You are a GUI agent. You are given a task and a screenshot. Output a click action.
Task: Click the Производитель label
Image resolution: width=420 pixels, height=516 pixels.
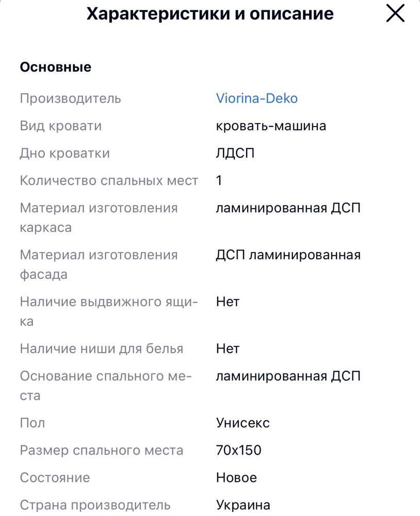click(x=70, y=98)
